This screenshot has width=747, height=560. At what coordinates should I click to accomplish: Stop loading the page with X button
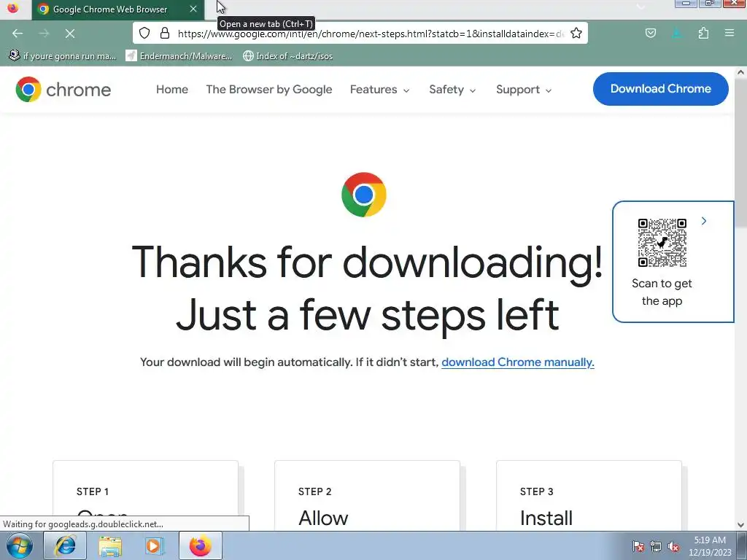coord(69,34)
